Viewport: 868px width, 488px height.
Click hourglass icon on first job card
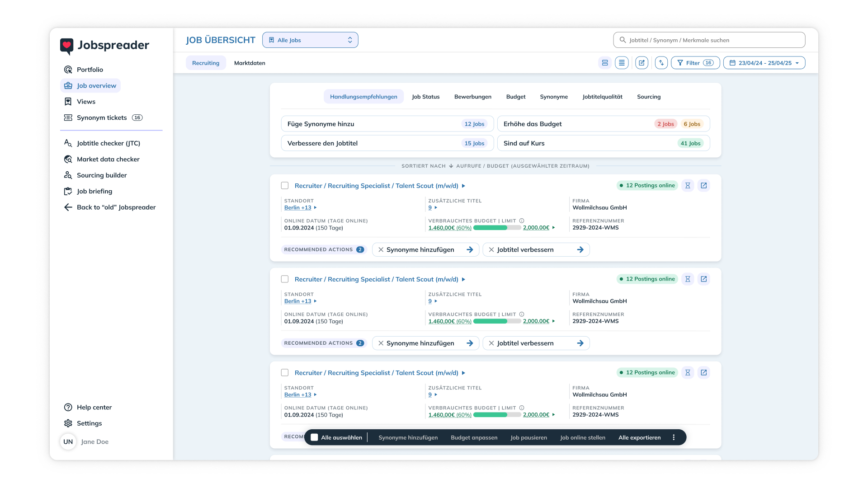click(688, 185)
